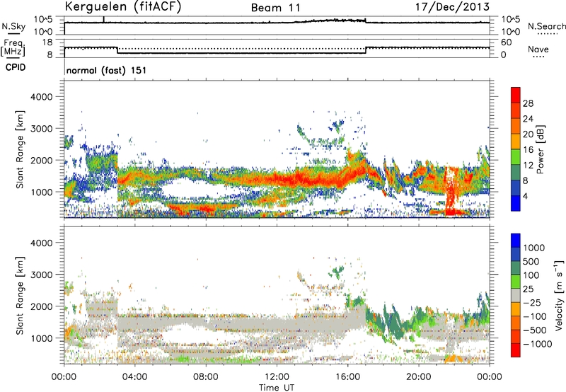Image resolution: width=566 pixels, height=392 pixels.
Task: Click the 12:00 time tick label
Action: click(277, 377)
